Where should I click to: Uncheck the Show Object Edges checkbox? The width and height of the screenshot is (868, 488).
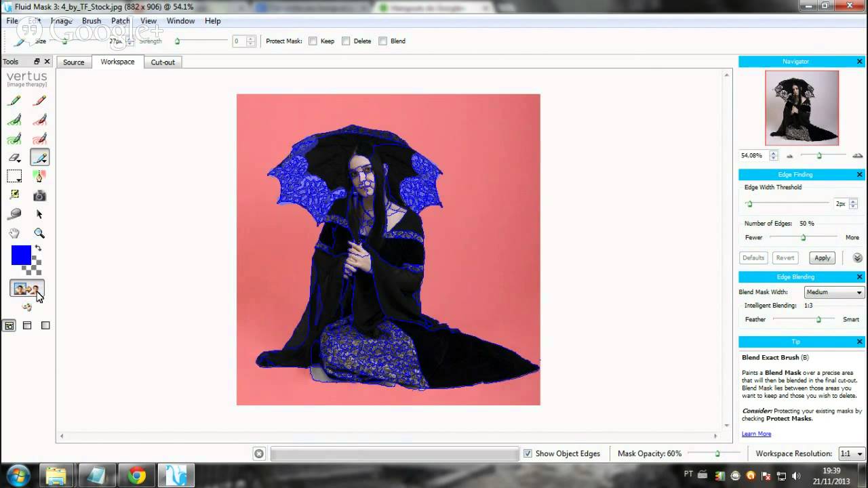[528, 453]
